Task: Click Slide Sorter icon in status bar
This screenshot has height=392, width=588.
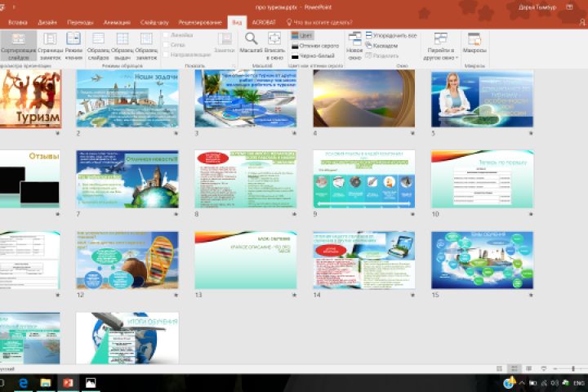Action: [x=514, y=369]
